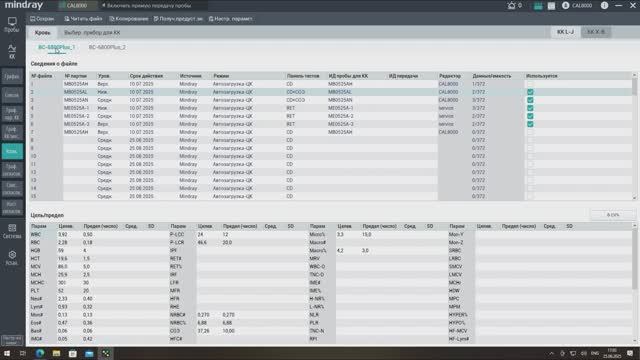Click the scroll-down arrow of file info table
The image size is (640, 360).
[634, 198]
